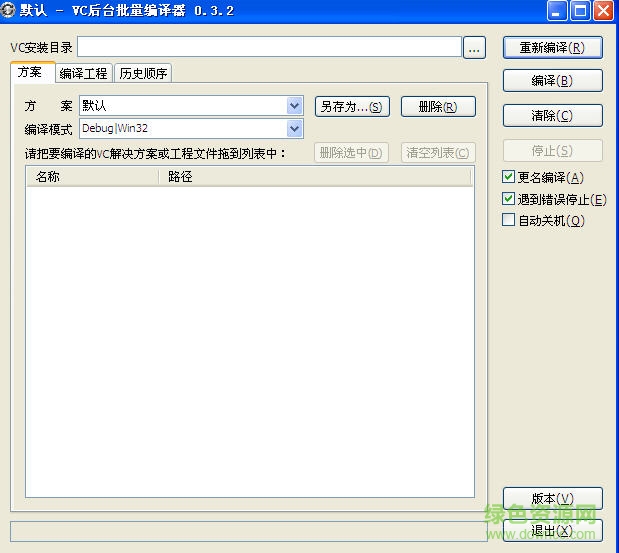619x553 pixels.
Task: Click the 名称 column header
Action: click(92, 176)
